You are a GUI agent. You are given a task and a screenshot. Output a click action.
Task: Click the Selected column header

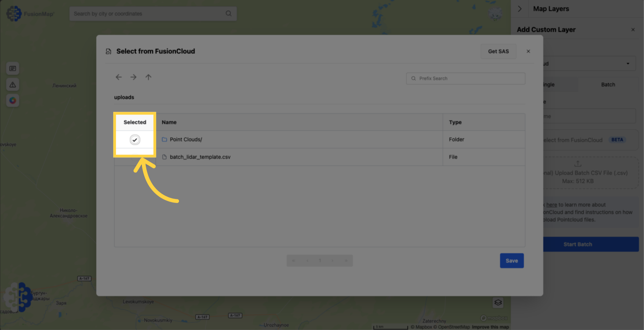(135, 122)
